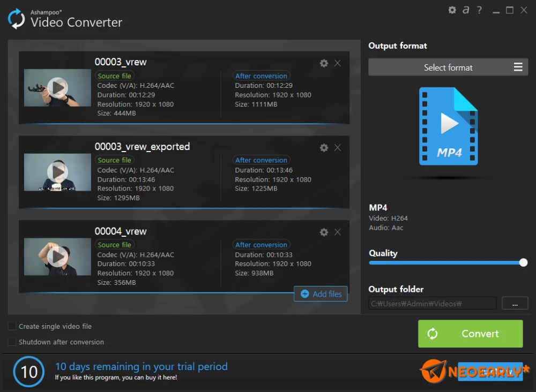Viewport: 536px width, 392px height.
Task: Start conversion with the Convert button
Action: [x=471, y=334]
